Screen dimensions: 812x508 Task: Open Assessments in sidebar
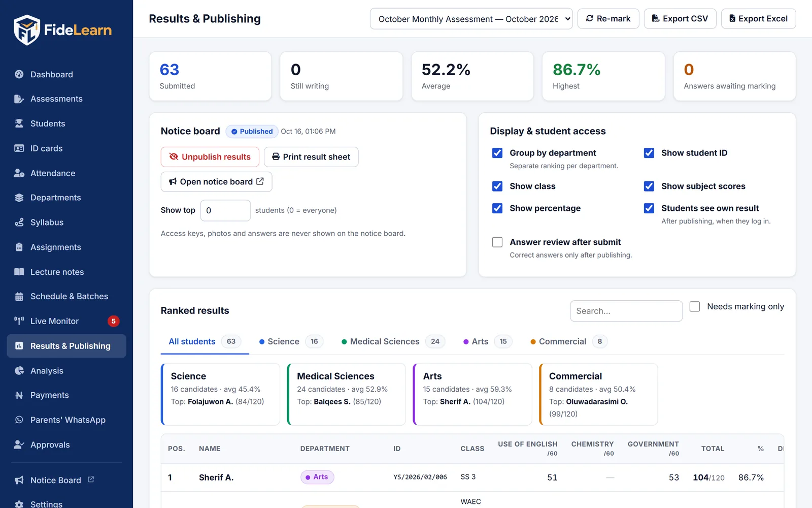coord(66,99)
